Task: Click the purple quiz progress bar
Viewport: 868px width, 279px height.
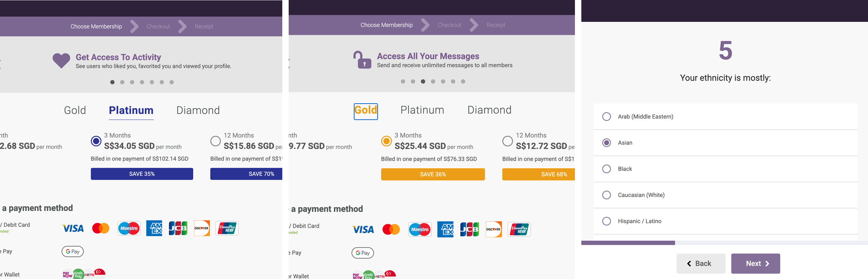Action: click(x=628, y=243)
